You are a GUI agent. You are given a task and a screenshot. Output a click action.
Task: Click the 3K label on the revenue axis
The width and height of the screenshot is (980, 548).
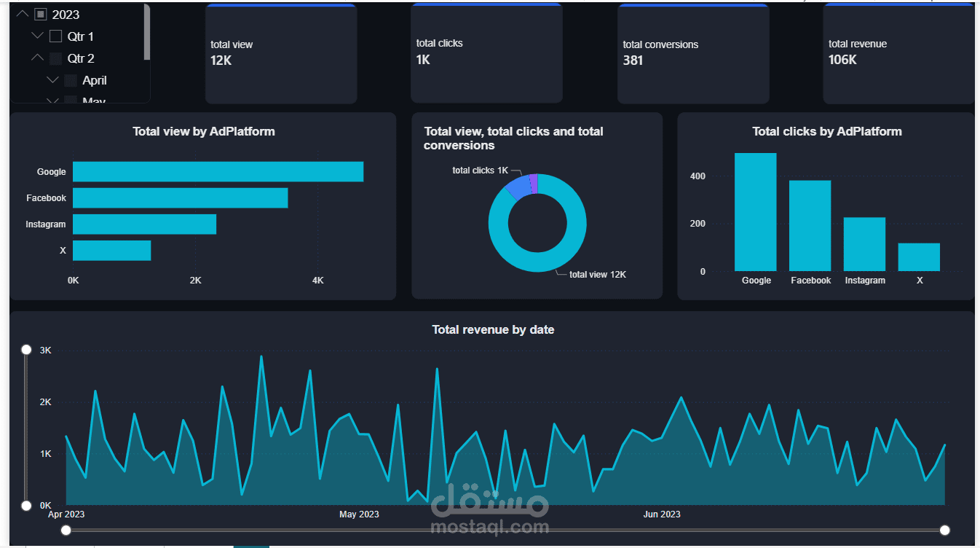click(x=46, y=351)
